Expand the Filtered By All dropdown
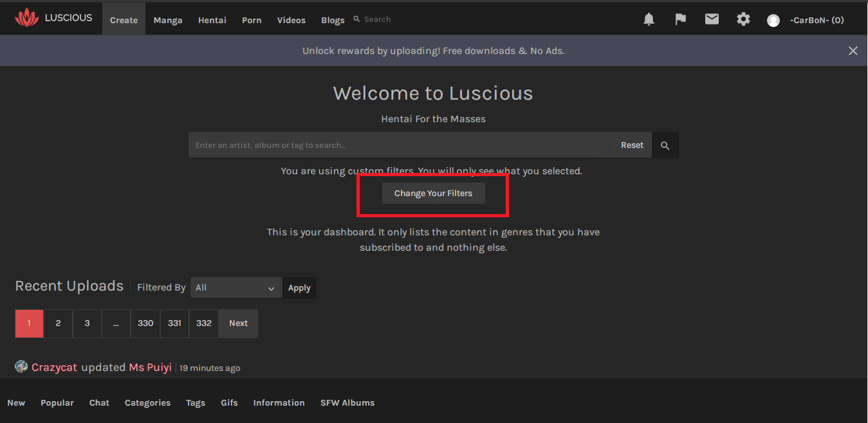This screenshot has height=423, width=868. 235,287
